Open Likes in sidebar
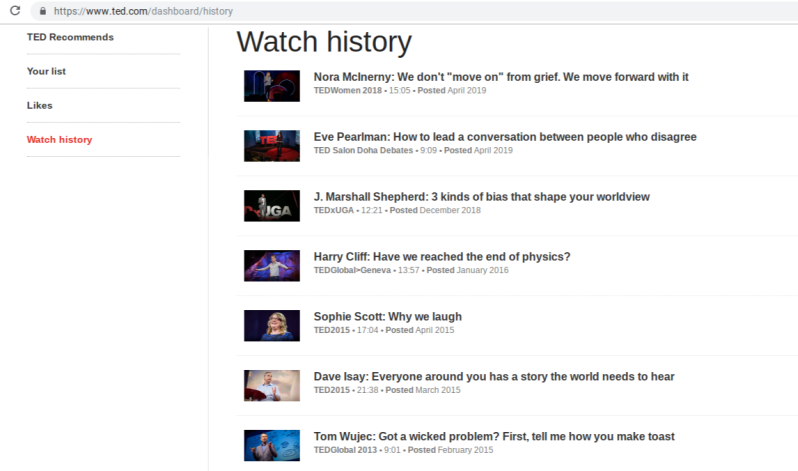The height and width of the screenshot is (471, 798). (x=40, y=105)
